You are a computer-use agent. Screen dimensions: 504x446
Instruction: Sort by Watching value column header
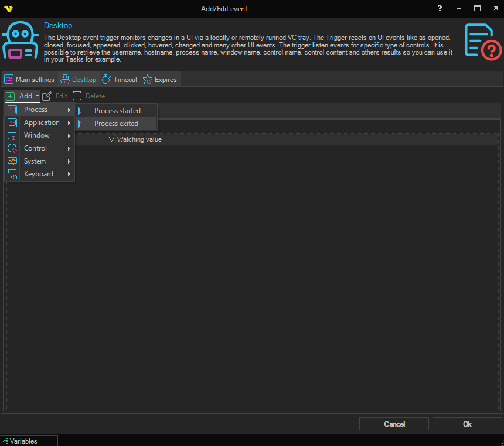139,139
